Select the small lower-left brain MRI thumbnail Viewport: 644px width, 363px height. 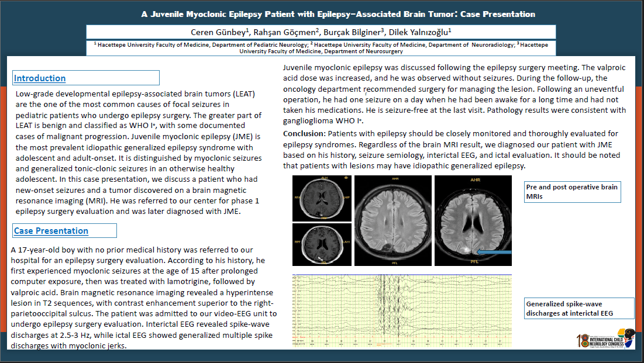tap(322, 244)
